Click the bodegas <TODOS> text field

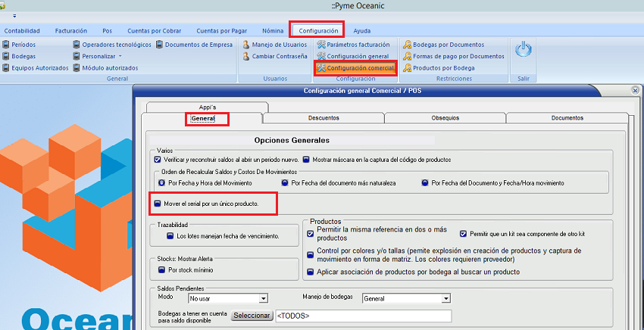[362, 316]
